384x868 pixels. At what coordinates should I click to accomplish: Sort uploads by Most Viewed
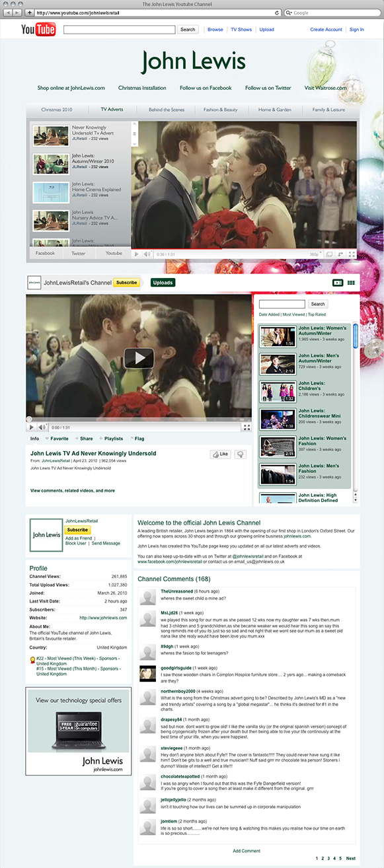pos(293,314)
